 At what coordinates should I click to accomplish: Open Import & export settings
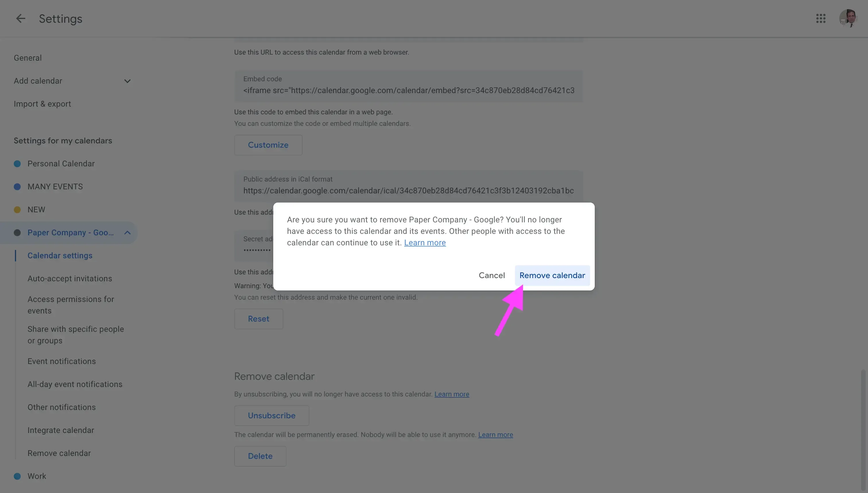(42, 104)
